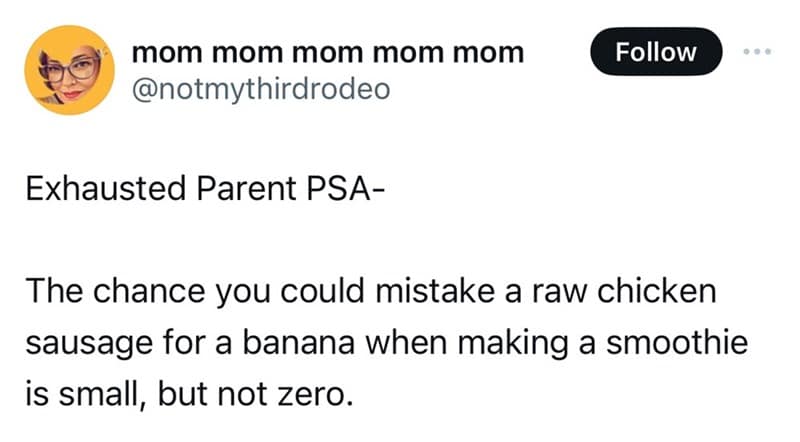This screenshot has height=442, width=800.
Task: Open the "mom mom mom mom mom" profile name
Action: [x=328, y=52]
